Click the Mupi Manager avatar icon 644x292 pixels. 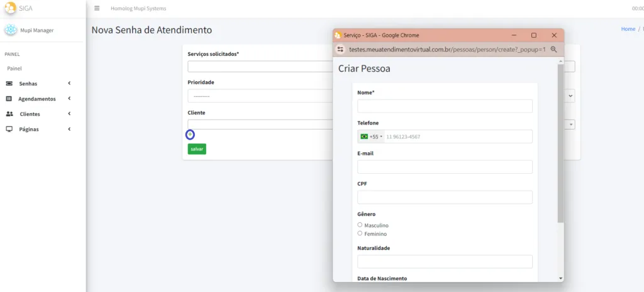pyautogui.click(x=11, y=30)
